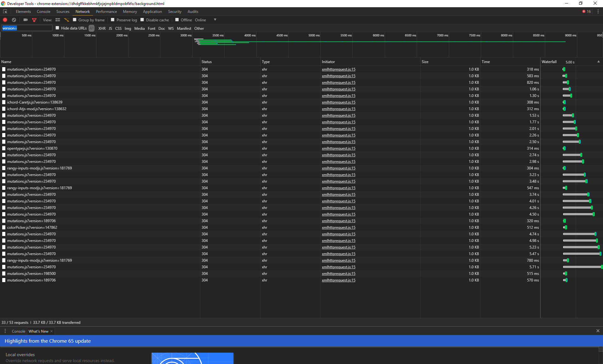This screenshot has height=364, width=603.
Task: Open the Online connection speed selector
Action: point(200,20)
